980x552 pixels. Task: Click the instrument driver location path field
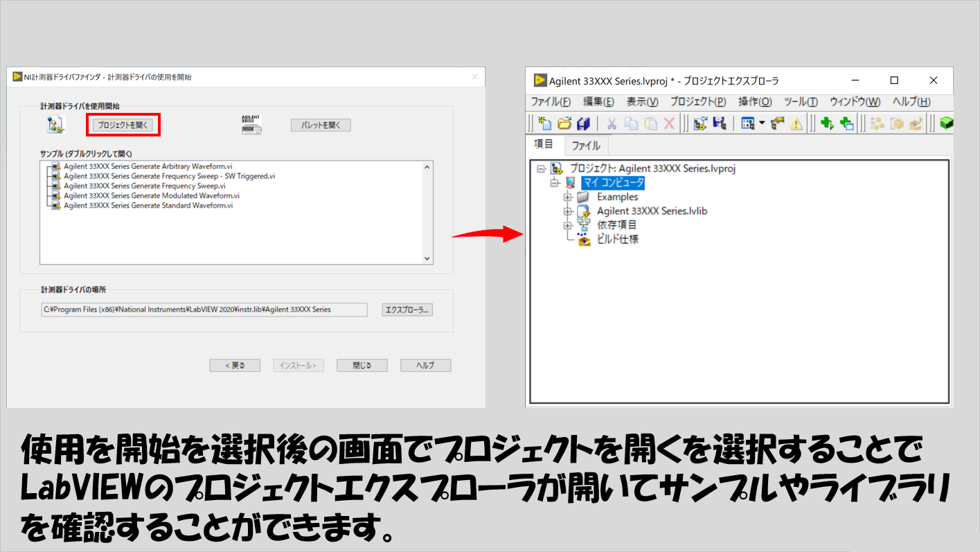pos(204,310)
